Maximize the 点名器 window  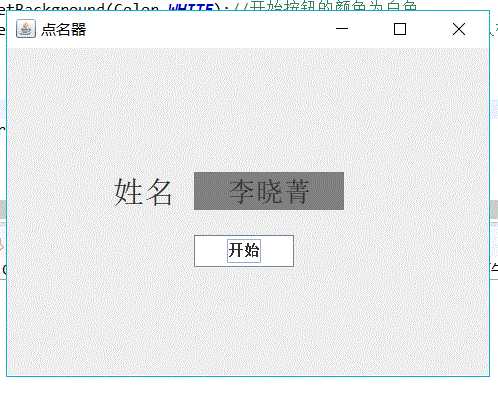pos(400,29)
